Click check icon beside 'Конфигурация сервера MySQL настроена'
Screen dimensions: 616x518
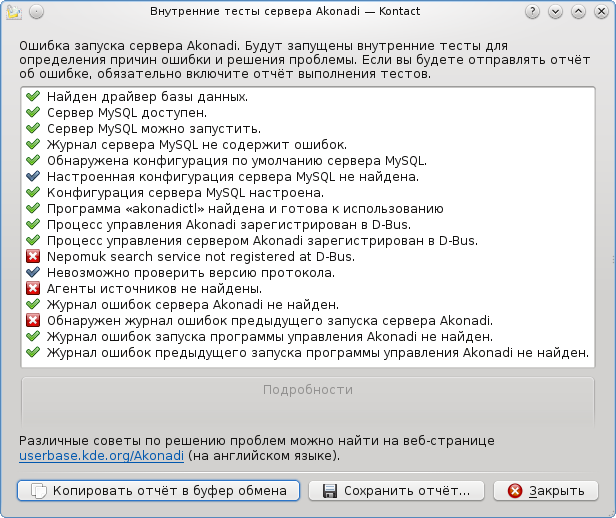(33, 192)
